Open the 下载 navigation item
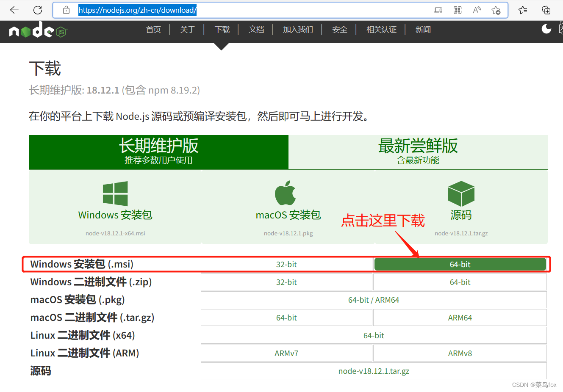The width and height of the screenshot is (563, 392). pyautogui.click(x=222, y=30)
